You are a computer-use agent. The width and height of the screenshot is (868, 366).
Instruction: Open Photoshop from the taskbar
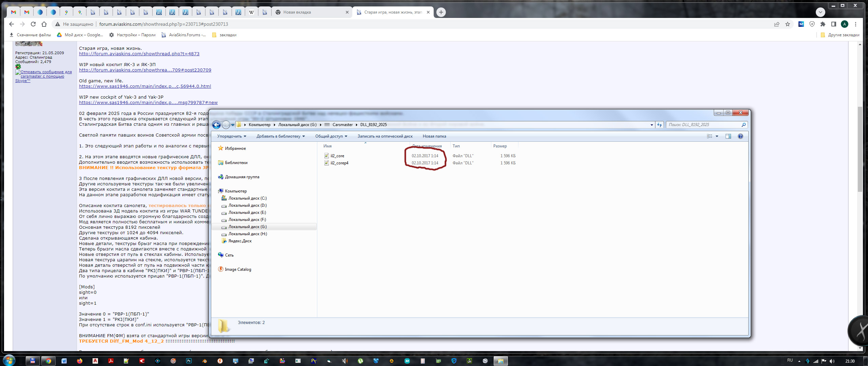(189, 361)
